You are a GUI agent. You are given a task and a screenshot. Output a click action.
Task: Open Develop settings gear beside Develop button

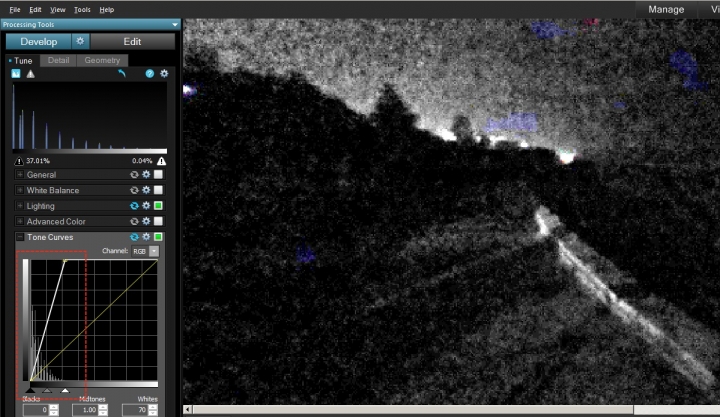pyautogui.click(x=80, y=41)
